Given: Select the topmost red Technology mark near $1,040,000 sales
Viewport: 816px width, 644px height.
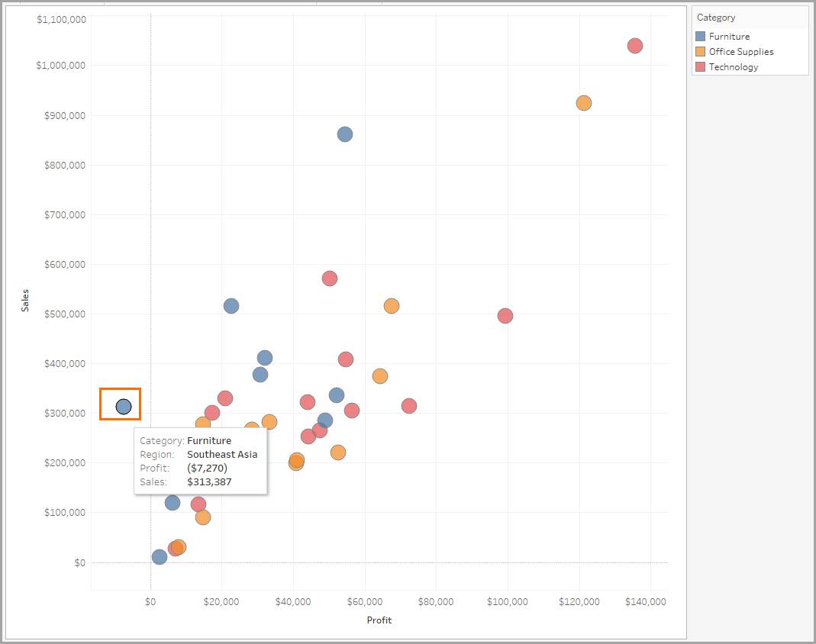Looking at the screenshot, I should click(x=634, y=46).
